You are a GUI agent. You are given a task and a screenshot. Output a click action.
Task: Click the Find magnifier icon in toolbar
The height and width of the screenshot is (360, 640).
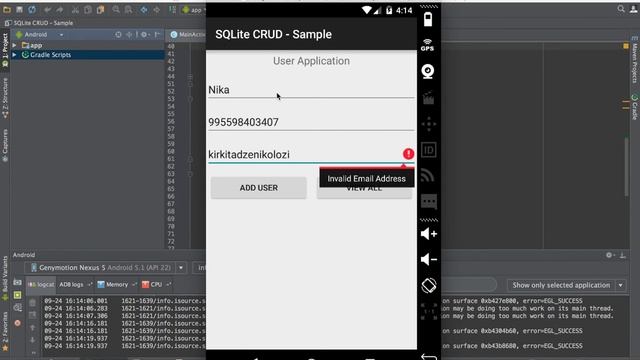pyautogui.click(x=116, y=10)
